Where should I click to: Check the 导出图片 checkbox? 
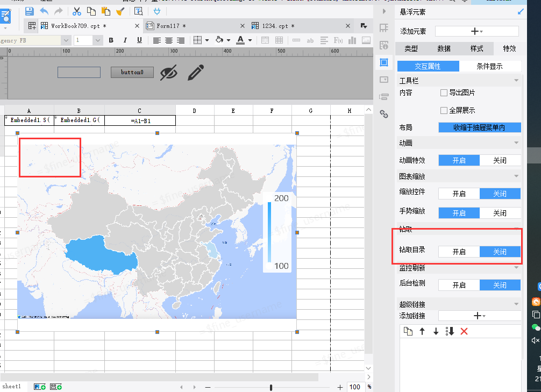click(x=444, y=93)
